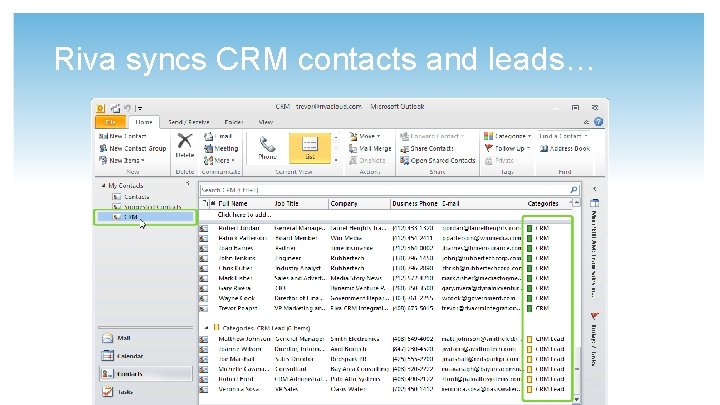
Task: Open the Follow Up dropdown
Action: click(x=507, y=148)
